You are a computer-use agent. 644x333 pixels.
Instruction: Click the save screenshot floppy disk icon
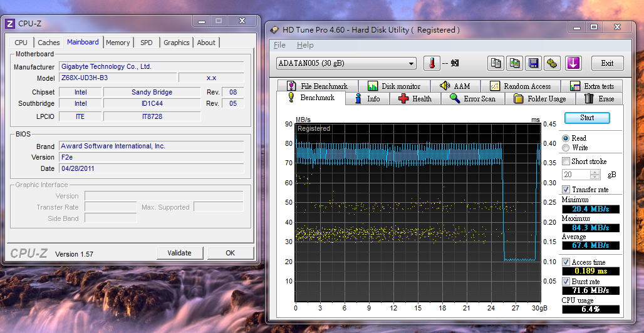click(534, 63)
